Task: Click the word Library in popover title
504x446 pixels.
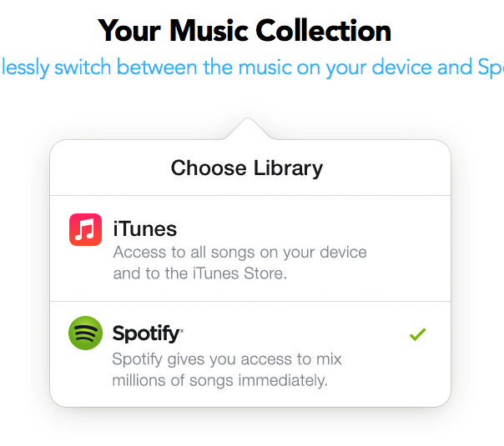Action: 289,168
